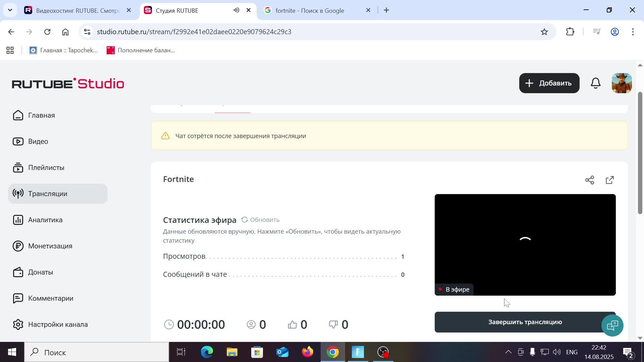This screenshot has width=644, height=362.
Task: Open the Комментарии section
Action: [51, 298]
